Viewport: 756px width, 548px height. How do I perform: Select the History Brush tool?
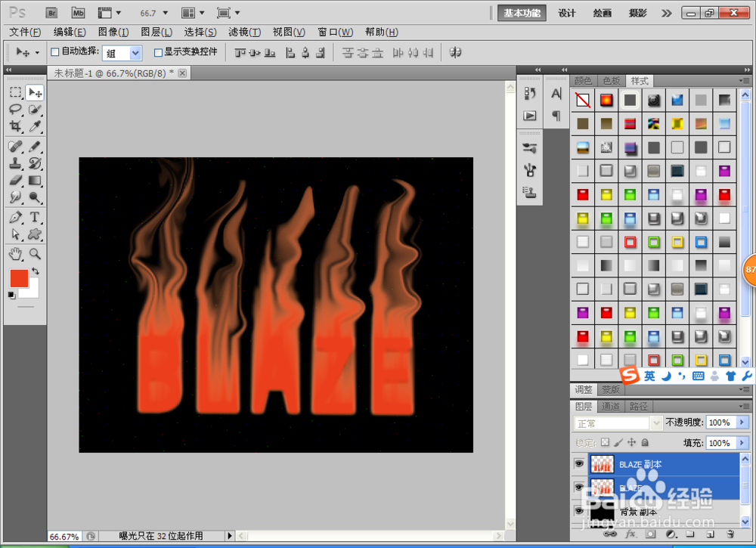(x=35, y=163)
